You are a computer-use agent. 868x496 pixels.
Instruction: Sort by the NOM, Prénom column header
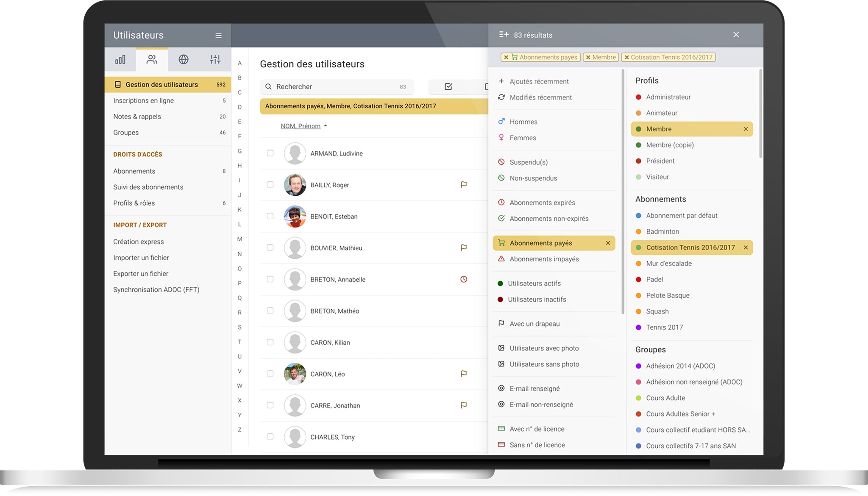click(x=300, y=126)
